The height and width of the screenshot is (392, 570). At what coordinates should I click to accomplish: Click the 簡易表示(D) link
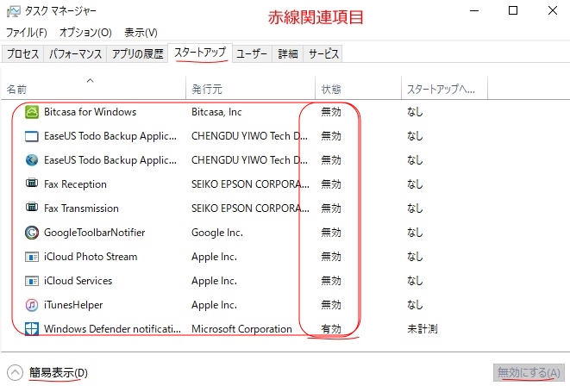click(x=58, y=373)
